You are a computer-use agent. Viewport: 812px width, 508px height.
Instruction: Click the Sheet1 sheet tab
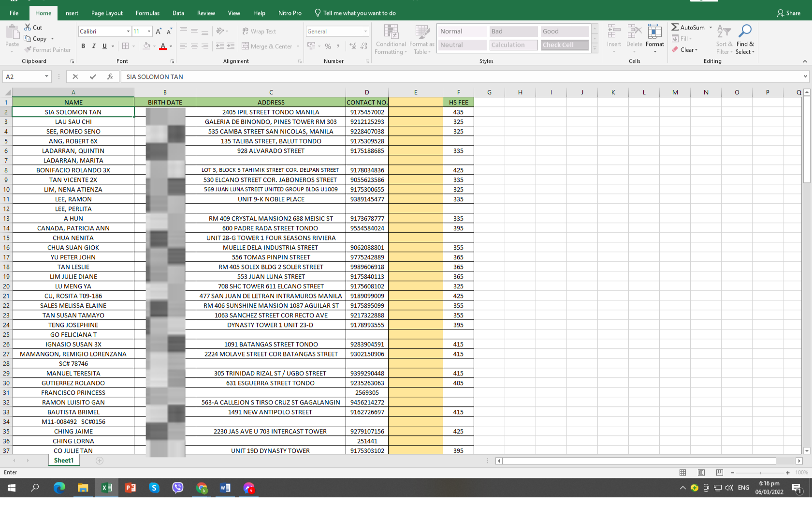[64, 461]
